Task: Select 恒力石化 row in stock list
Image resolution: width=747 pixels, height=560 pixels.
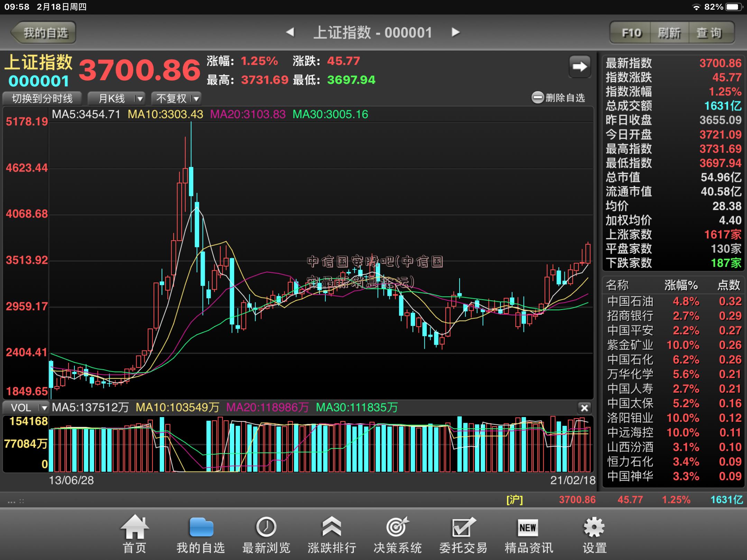Action: (674, 461)
